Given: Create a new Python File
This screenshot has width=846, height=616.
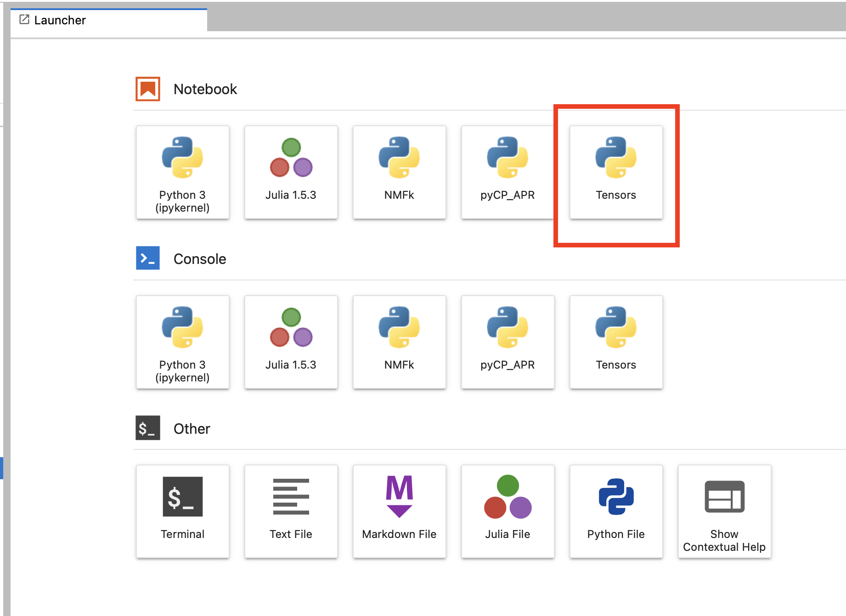Looking at the screenshot, I should pos(616,511).
